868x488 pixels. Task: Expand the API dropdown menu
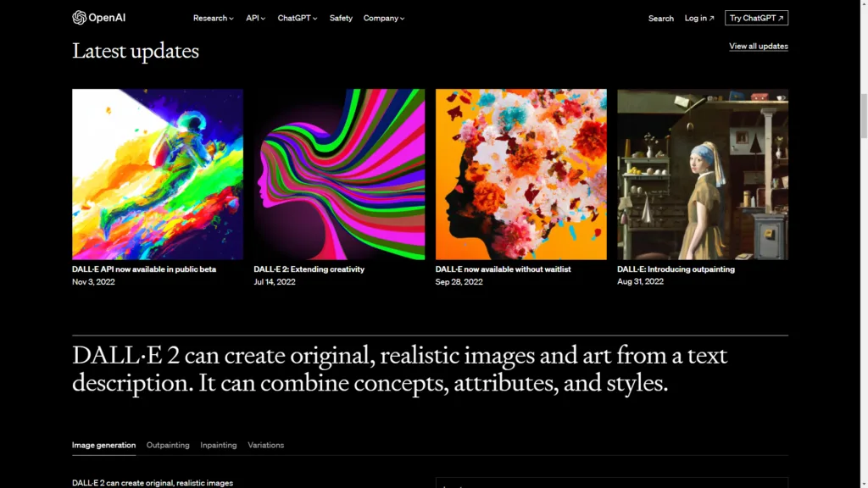click(256, 19)
